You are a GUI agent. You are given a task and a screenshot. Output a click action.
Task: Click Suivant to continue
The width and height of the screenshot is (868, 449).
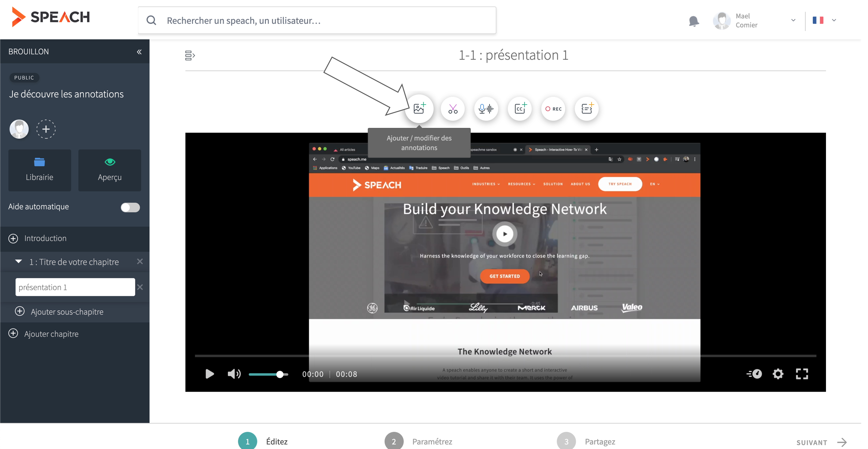822,442
